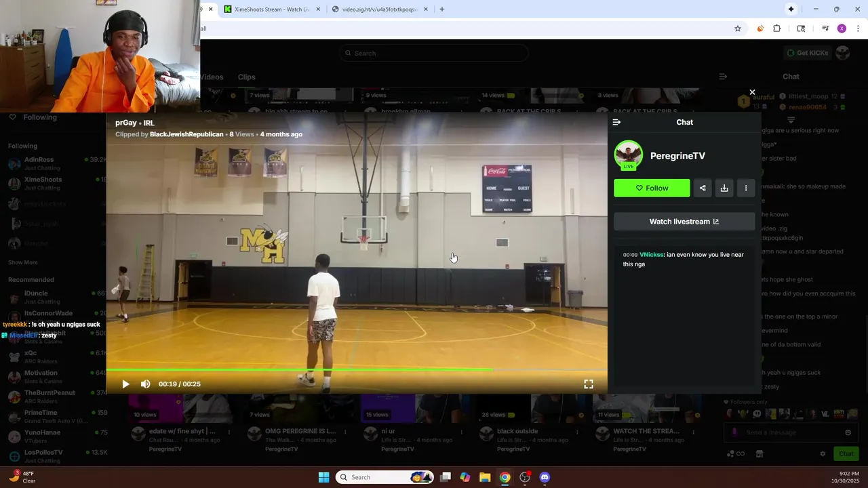Open the Clips tab on channel page
Screen dimensions: 868x488
click(247, 77)
